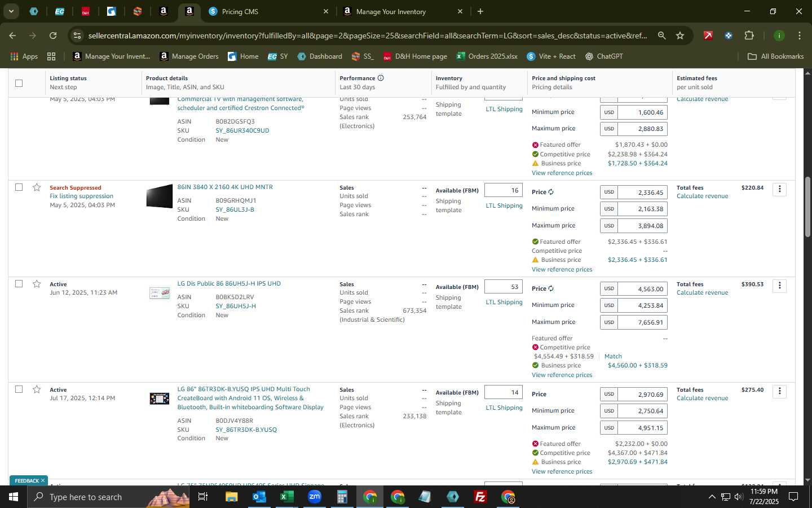Image resolution: width=812 pixels, height=508 pixels.
Task: Click the site info icon in address bar
Action: pos(77,36)
